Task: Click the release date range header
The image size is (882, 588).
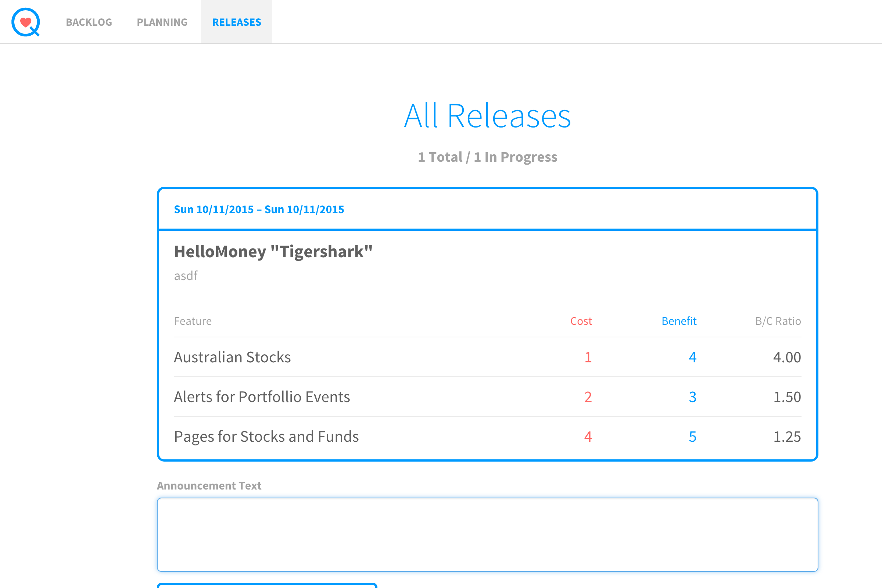Action: 259,209
